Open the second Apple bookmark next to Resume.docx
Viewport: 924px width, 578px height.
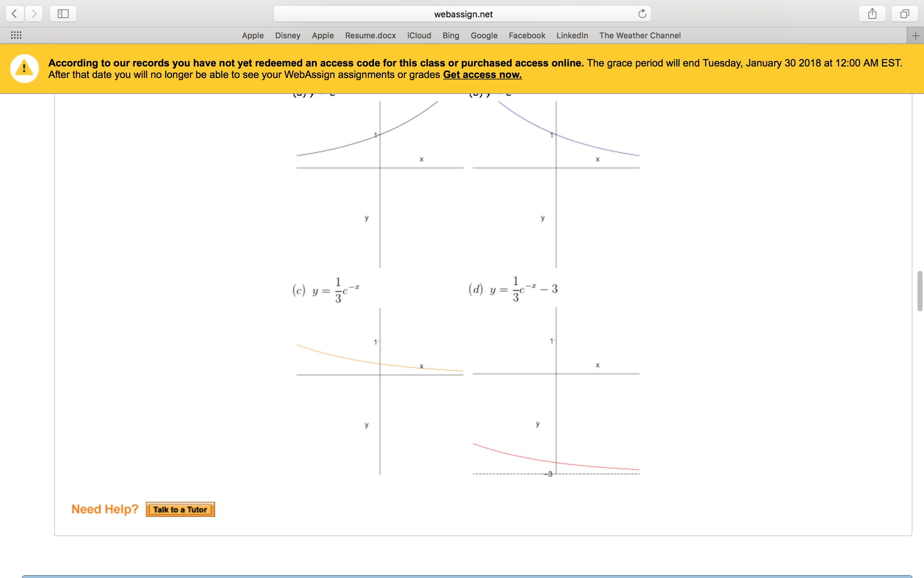click(x=323, y=35)
